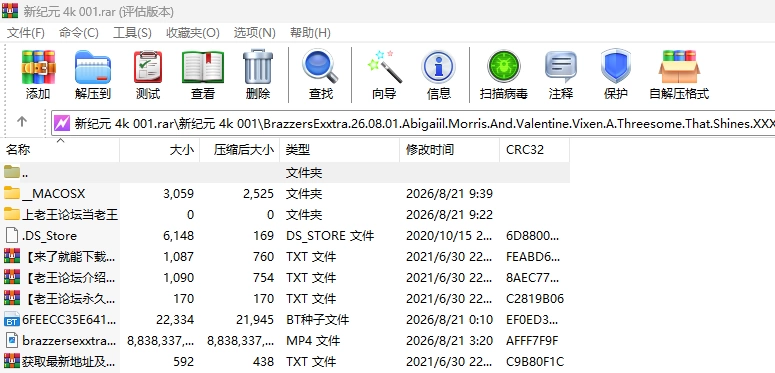The image size is (775, 373).
Task: Click the 保护 (Protect) shield icon
Action: tap(615, 74)
